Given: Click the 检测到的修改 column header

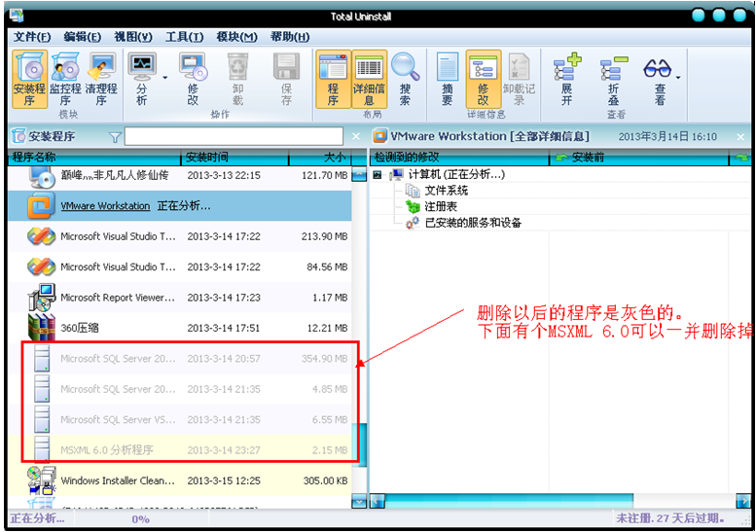Looking at the screenshot, I should [x=459, y=158].
